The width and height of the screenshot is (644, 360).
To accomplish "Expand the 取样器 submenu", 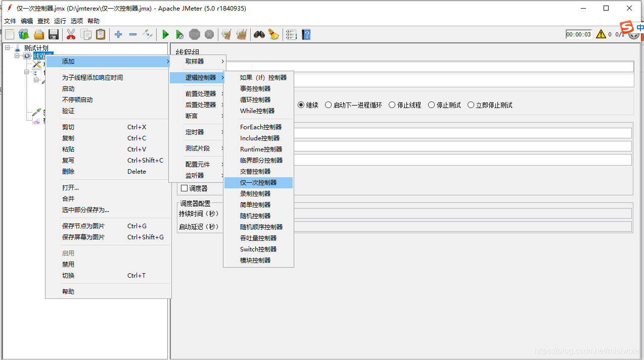I will (x=197, y=61).
